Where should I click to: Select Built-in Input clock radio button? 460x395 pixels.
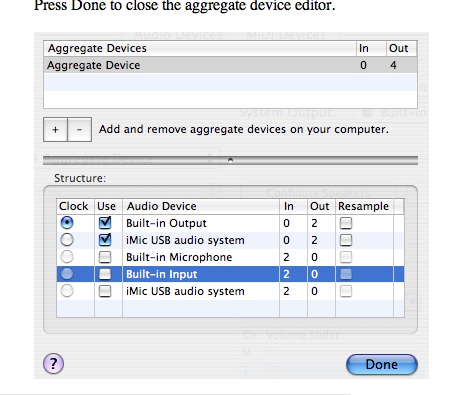(67, 274)
